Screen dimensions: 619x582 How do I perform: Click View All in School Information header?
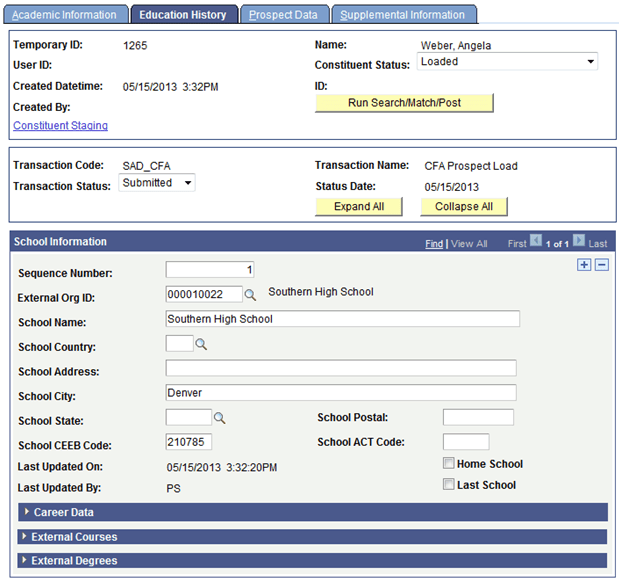(469, 244)
